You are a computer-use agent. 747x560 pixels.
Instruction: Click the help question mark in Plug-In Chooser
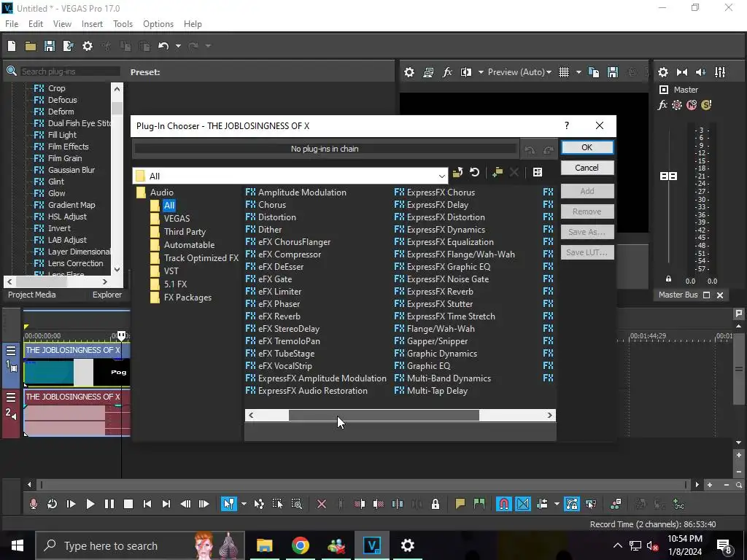(x=566, y=125)
